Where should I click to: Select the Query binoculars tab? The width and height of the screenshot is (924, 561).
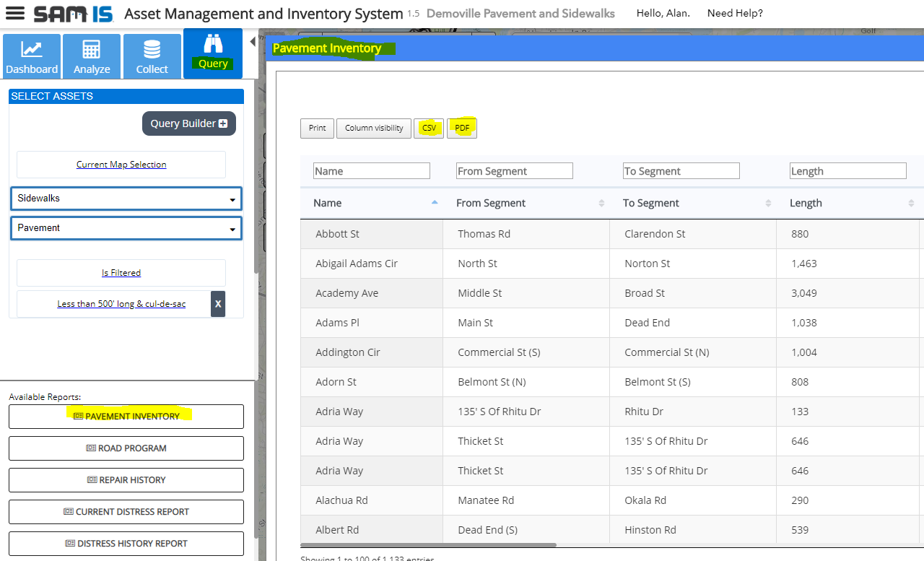point(213,53)
